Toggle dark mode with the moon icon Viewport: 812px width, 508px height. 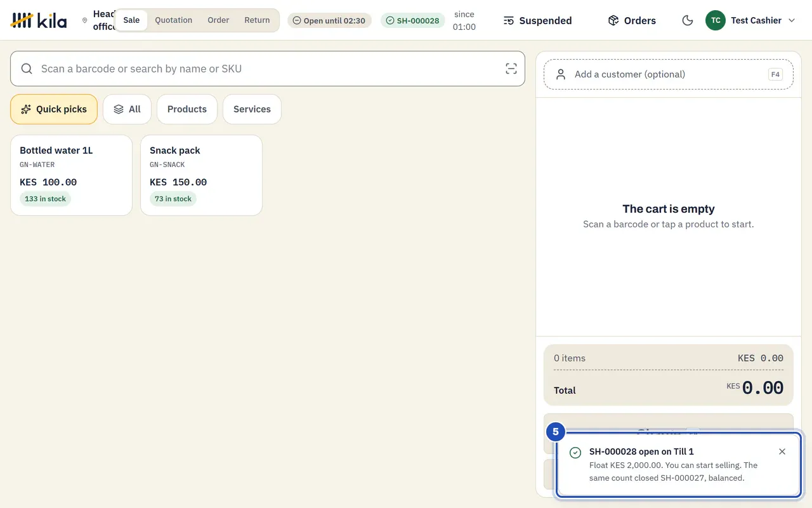(x=687, y=20)
